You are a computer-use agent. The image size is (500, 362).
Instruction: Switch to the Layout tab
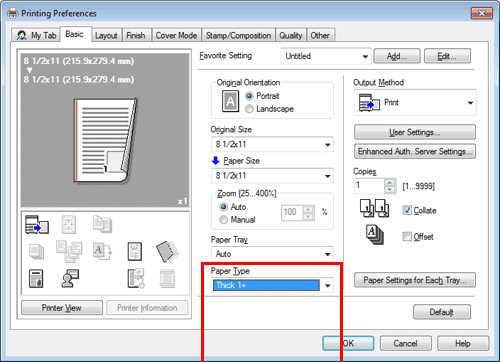click(x=106, y=35)
